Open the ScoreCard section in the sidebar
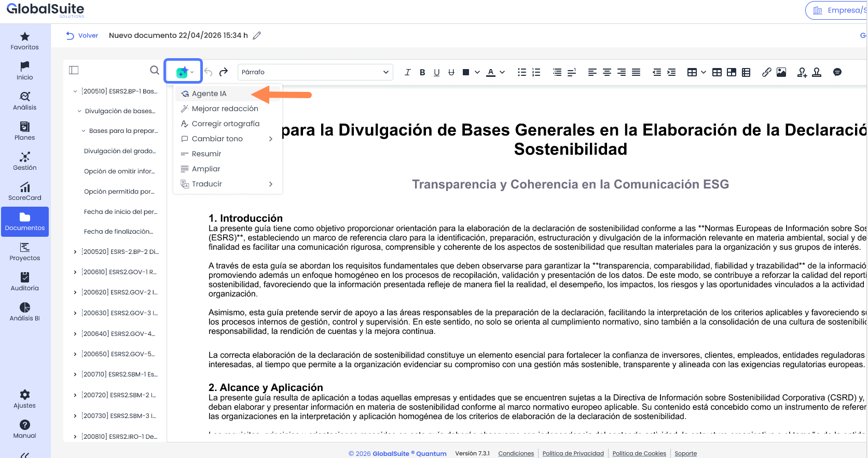 click(25, 192)
